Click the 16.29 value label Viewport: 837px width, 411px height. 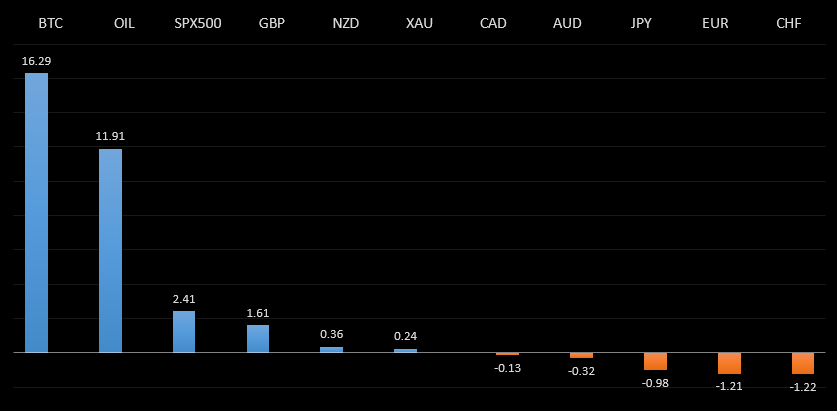(x=36, y=61)
